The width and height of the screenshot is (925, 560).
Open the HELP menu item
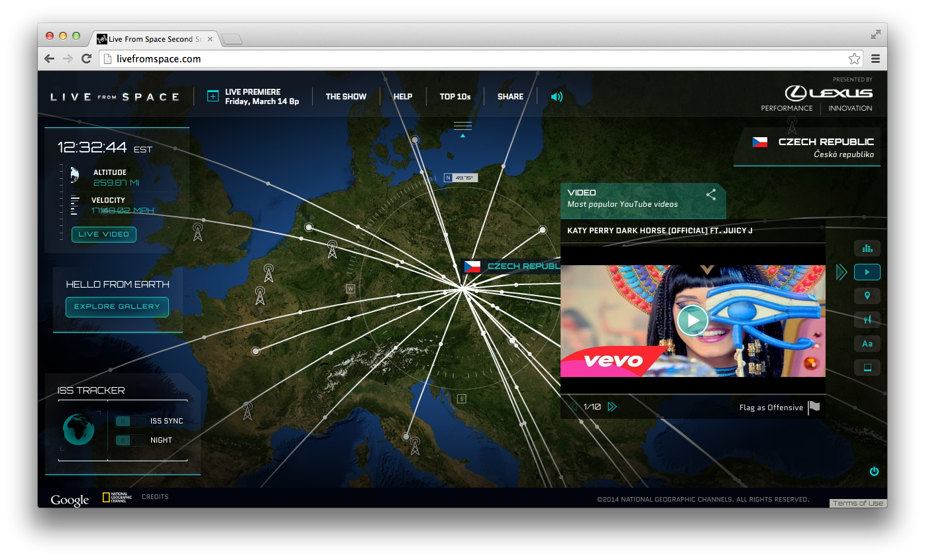pos(403,97)
